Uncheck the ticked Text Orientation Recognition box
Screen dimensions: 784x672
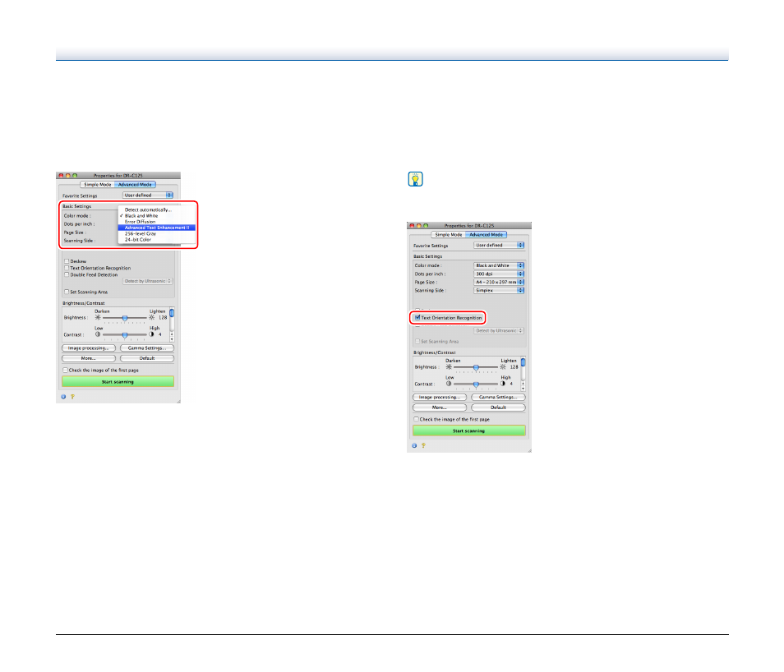pos(417,317)
